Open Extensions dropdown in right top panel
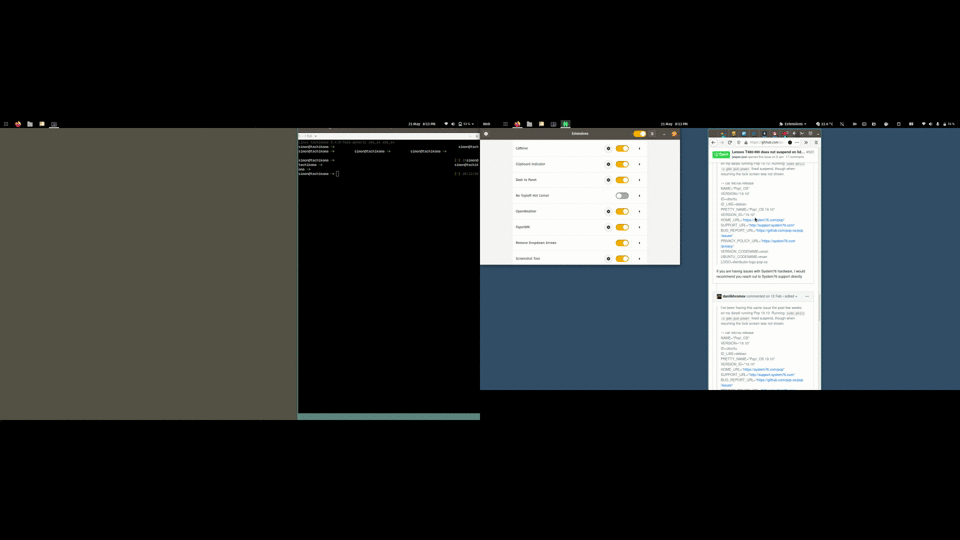The image size is (960, 540). coord(792,124)
